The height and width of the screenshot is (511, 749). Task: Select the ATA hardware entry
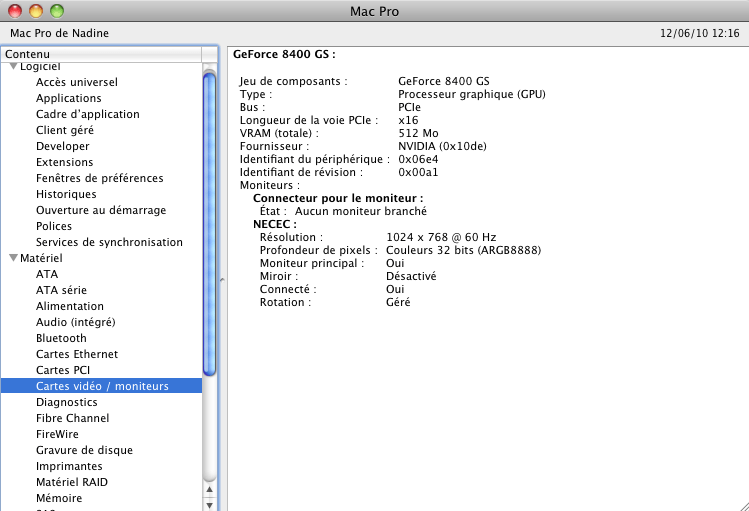47,274
